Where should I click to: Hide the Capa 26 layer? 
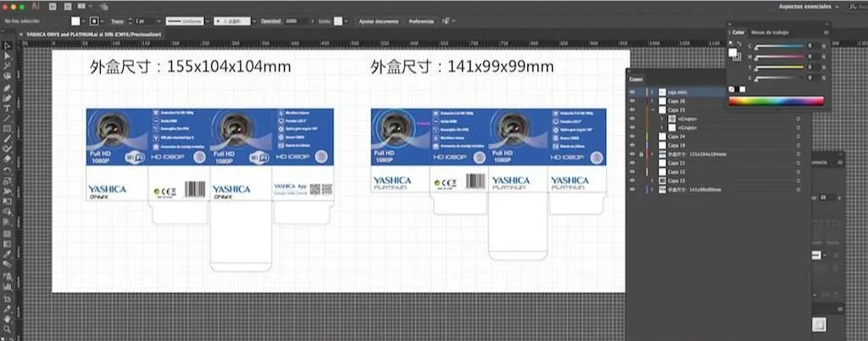tap(632, 101)
